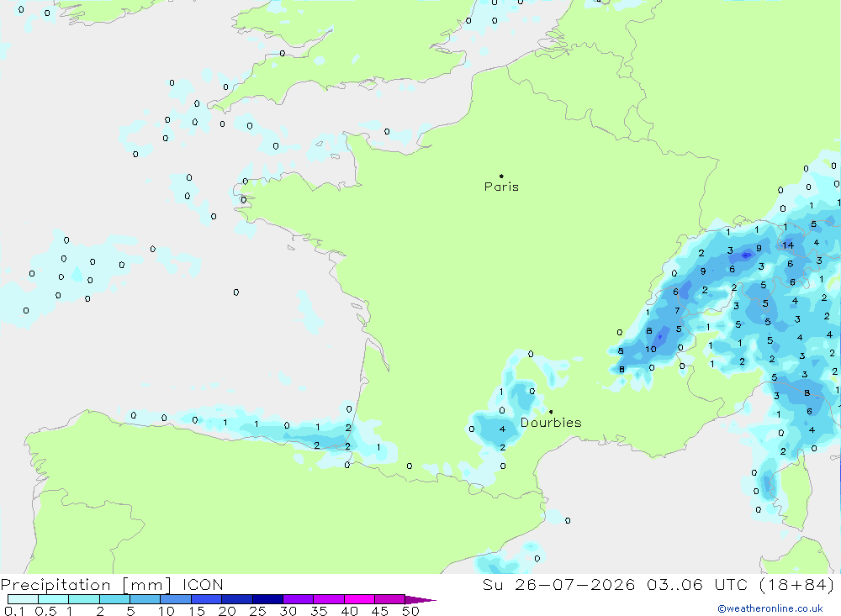
Task: Pick the legend swatch between 0.5 and 1
Action: [x=54, y=599]
